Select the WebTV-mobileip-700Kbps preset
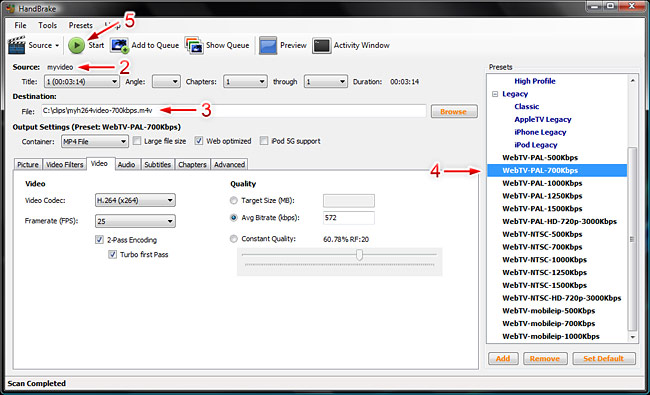The image size is (650, 395). click(548, 324)
